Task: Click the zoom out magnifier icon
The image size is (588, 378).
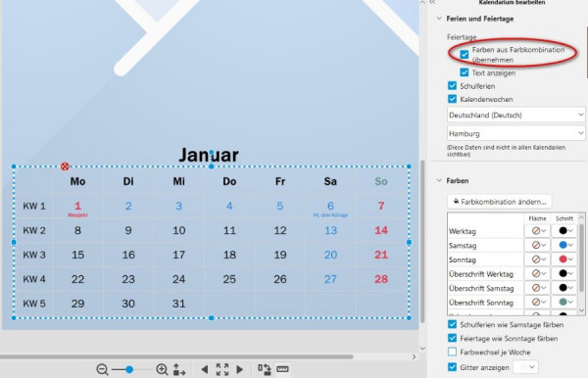Action: click(102, 369)
